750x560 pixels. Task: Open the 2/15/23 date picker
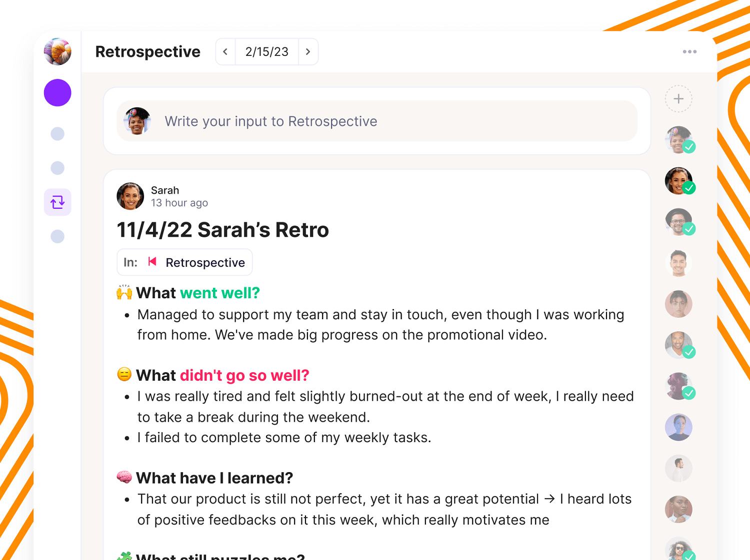point(266,51)
